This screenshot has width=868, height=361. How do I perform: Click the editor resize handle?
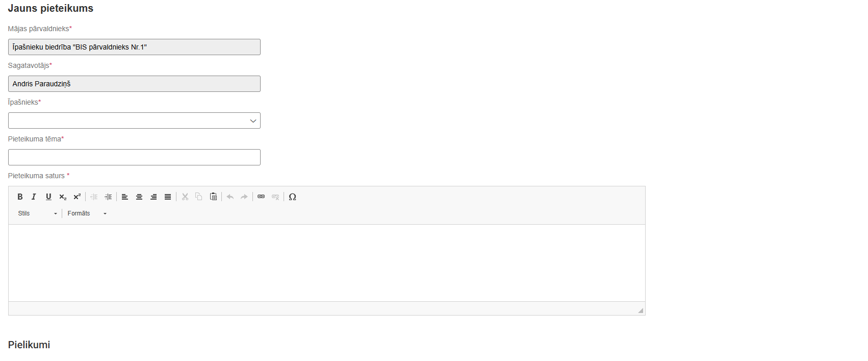[x=641, y=310]
